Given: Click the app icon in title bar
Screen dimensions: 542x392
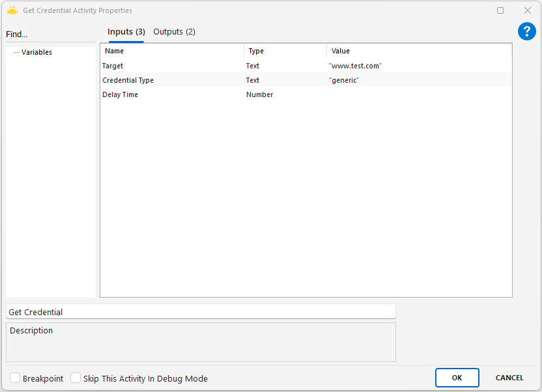Looking at the screenshot, I should [x=12, y=10].
